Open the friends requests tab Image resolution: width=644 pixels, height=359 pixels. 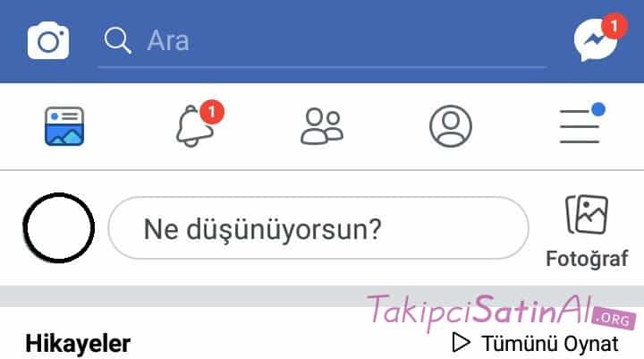click(x=322, y=126)
